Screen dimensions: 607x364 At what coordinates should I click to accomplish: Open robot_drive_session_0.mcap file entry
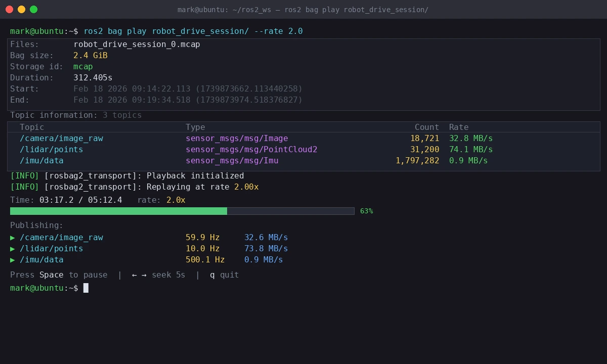137,44
